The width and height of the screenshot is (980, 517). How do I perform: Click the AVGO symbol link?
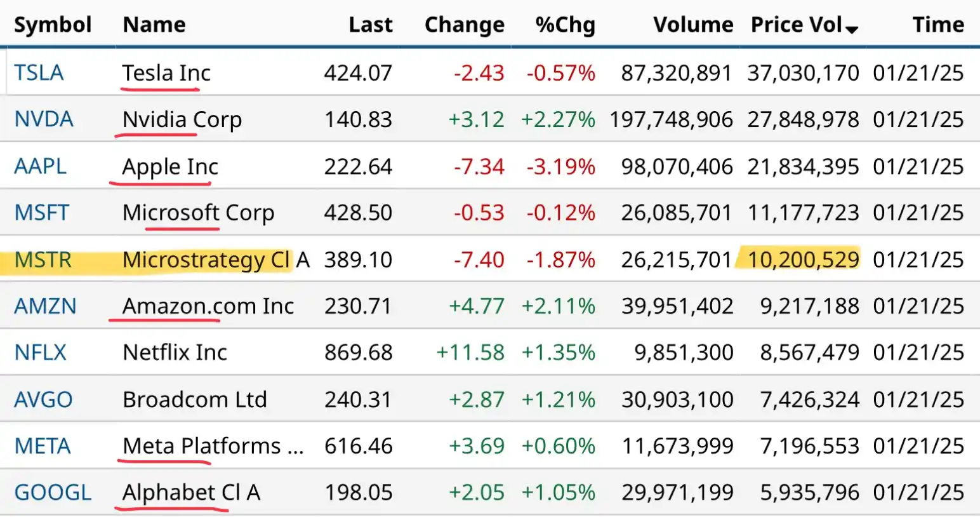point(43,399)
